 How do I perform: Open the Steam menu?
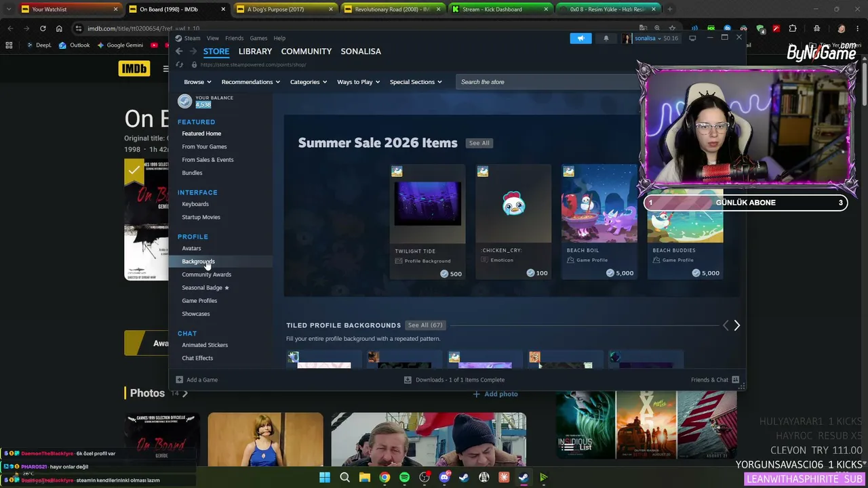(x=192, y=39)
